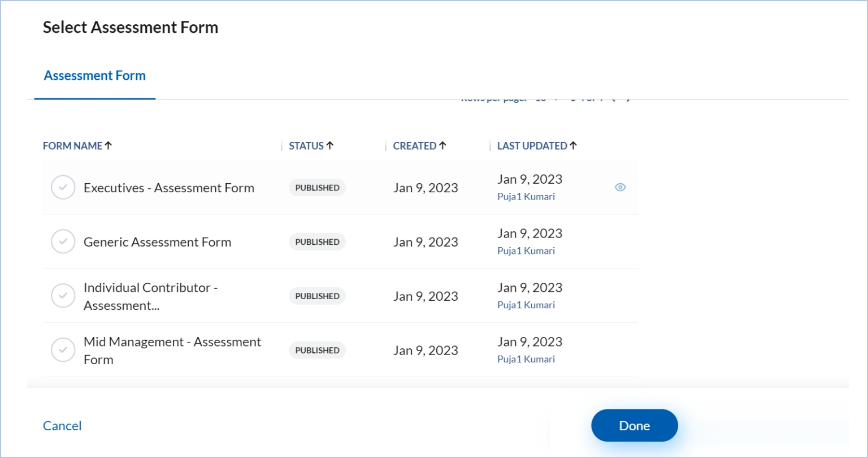Click the Created column sort arrow
This screenshot has height=458, width=868.
[442, 146]
